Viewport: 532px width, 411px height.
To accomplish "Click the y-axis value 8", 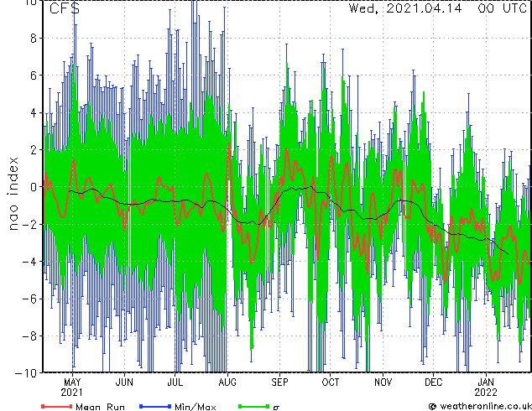I will point(34,38).
